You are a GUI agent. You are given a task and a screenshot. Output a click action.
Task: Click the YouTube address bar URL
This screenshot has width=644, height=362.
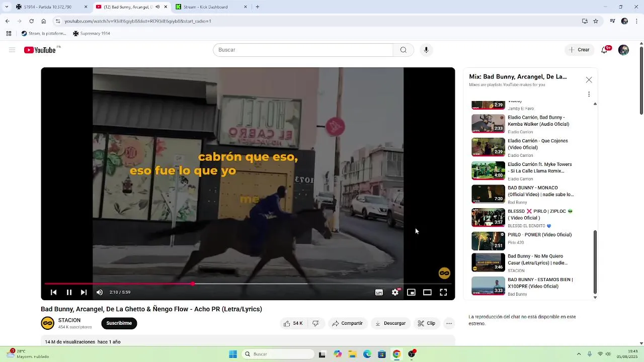[138, 21]
